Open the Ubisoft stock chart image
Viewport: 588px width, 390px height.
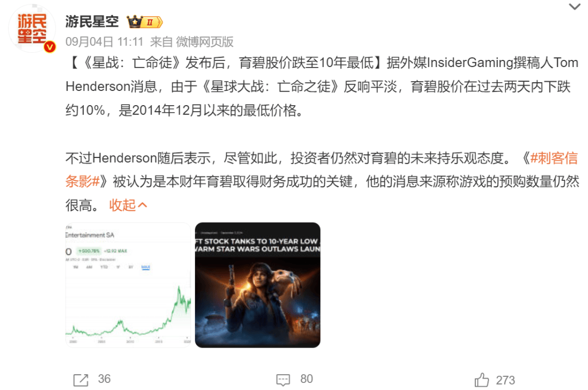128,285
